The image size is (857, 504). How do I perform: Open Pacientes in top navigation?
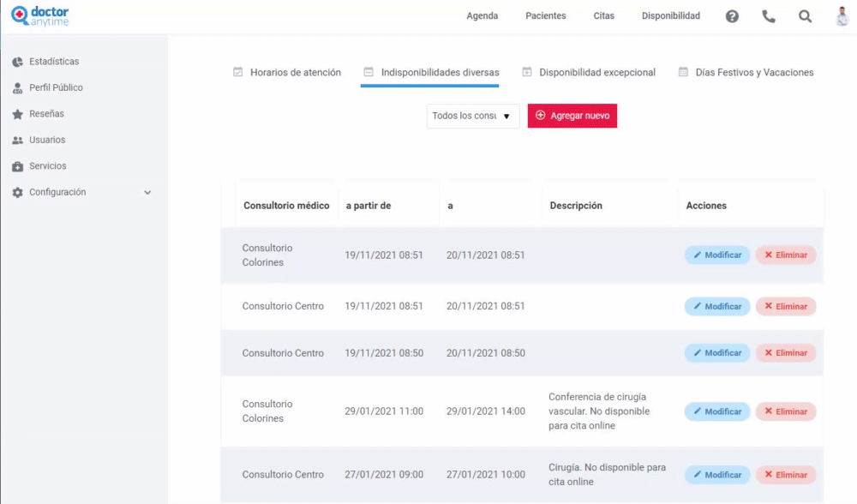[x=545, y=15]
